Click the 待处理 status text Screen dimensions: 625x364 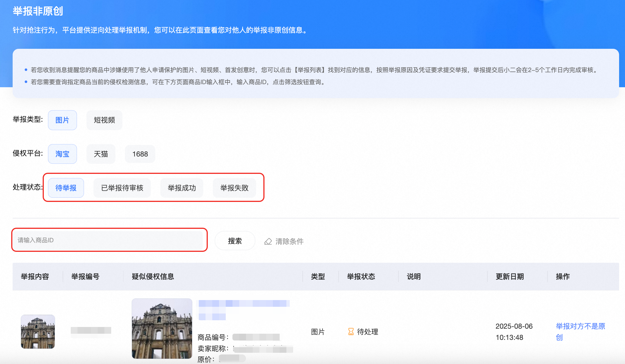point(368,332)
